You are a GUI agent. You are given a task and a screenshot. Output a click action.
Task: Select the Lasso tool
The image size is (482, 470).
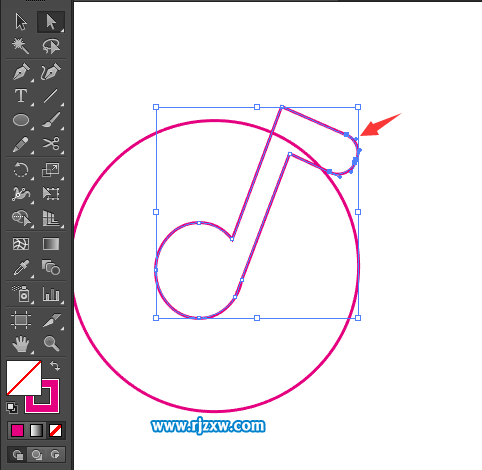click(x=51, y=46)
